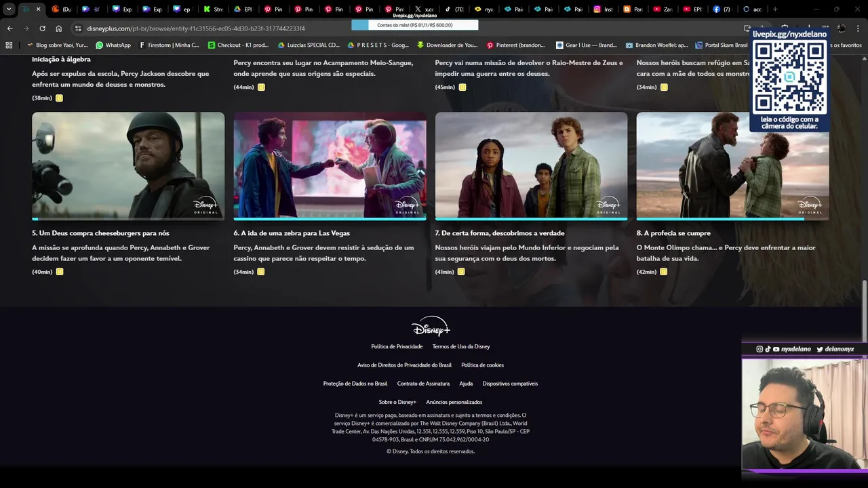Open the Chrome three-dot menu
The width and height of the screenshot is (868, 488).
(859, 28)
